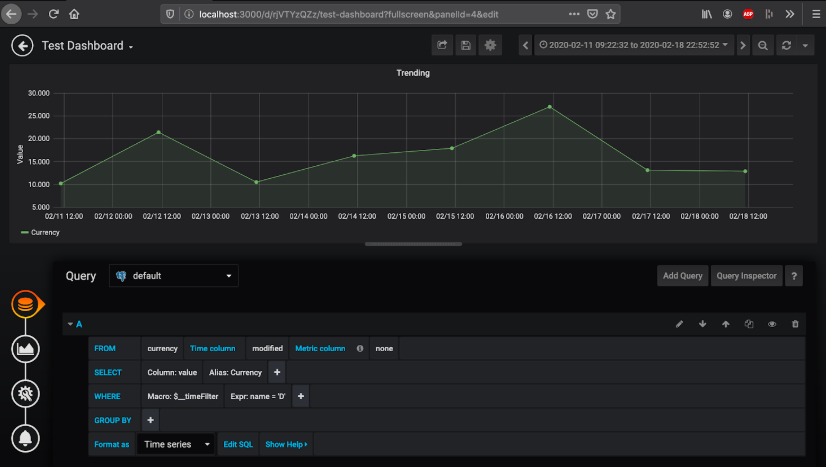This screenshot has height=467, width=826.
Task: Toggle query A edit mode pencil
Action: coord(679,324)
